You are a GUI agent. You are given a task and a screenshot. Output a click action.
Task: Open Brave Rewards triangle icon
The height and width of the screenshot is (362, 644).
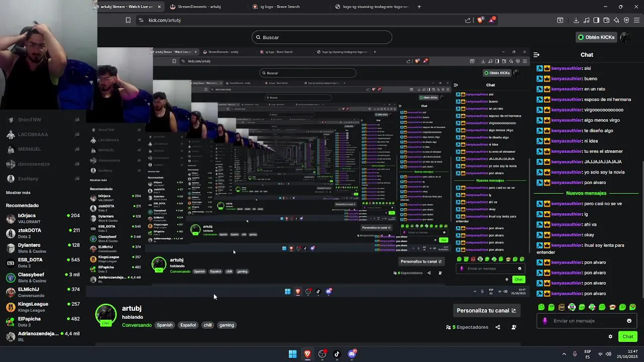tap(493, 20)
